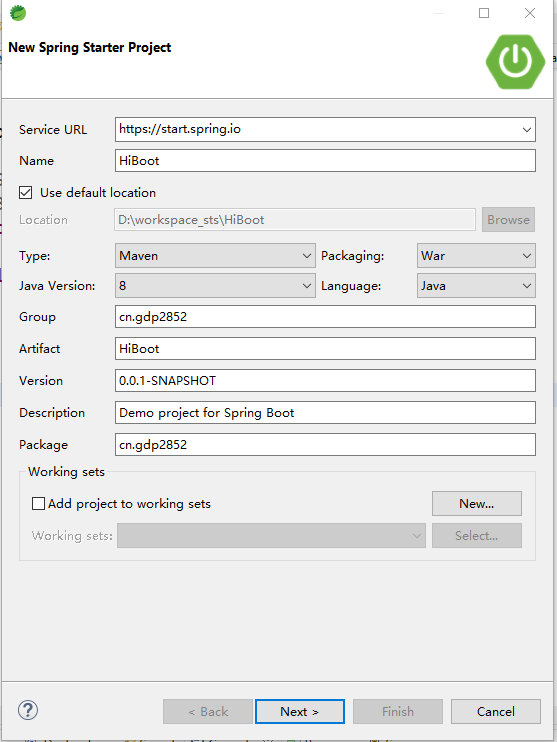This screenshot has height=742, width=557.
Task: Focus the Description text field
Action: point(325,413)
